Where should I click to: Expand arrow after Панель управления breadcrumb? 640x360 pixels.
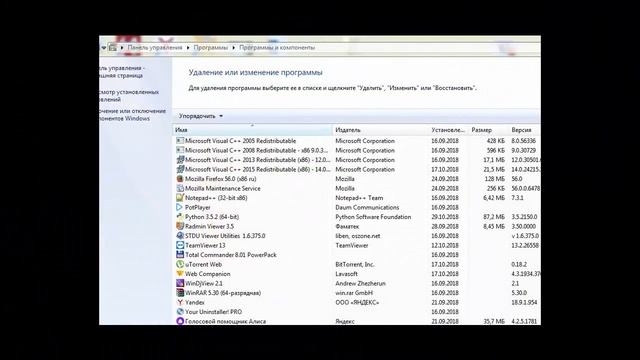[188, 47]
